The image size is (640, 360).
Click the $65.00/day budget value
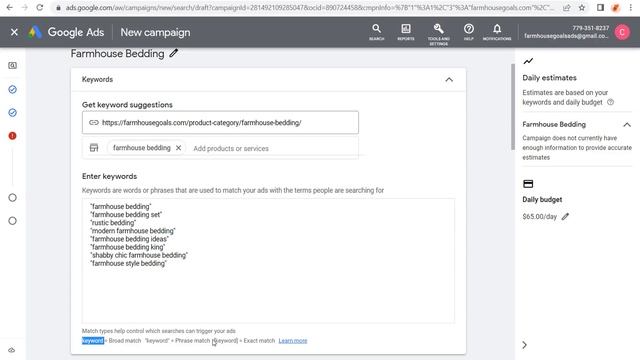(x=540, y=217)
